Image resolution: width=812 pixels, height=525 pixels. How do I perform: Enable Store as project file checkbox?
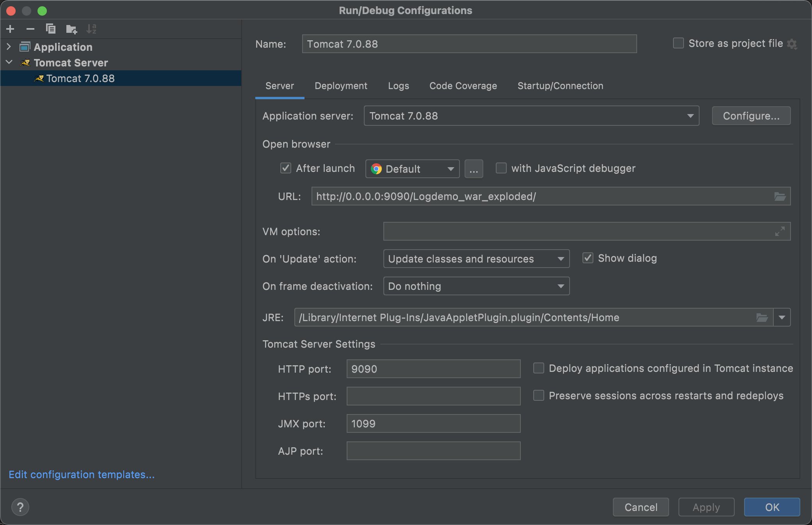[x=678, y=43]
